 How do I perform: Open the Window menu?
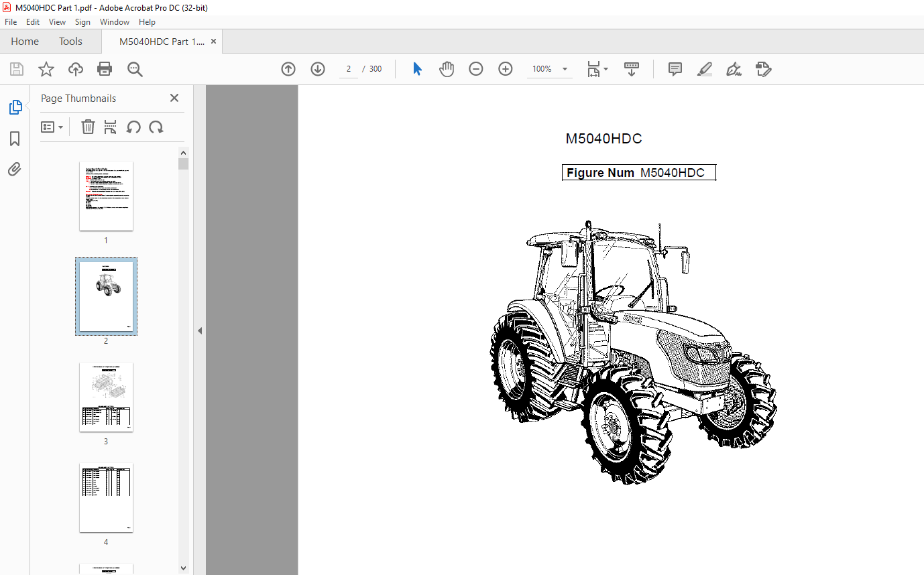pyautogui.click(x=115, y=22)
